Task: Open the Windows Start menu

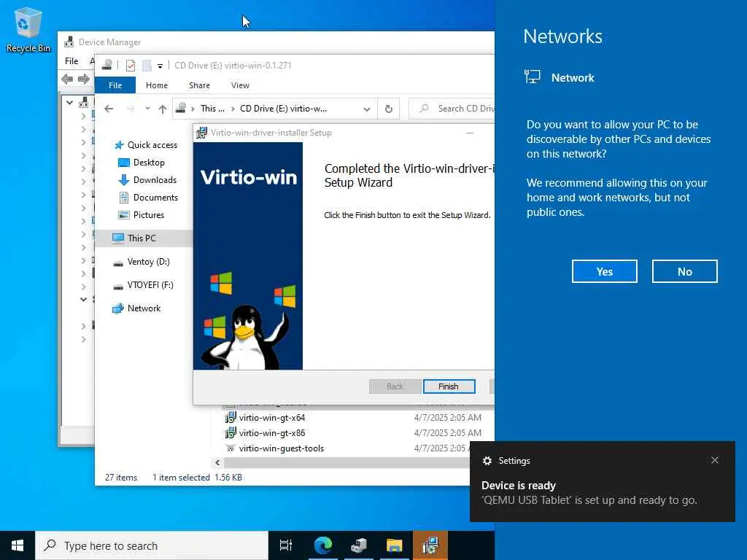Action: click(18, 545)
